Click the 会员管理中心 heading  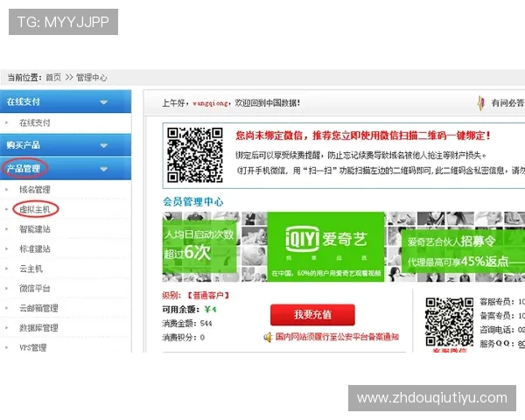pyautogui.click(x=192, y=201)
